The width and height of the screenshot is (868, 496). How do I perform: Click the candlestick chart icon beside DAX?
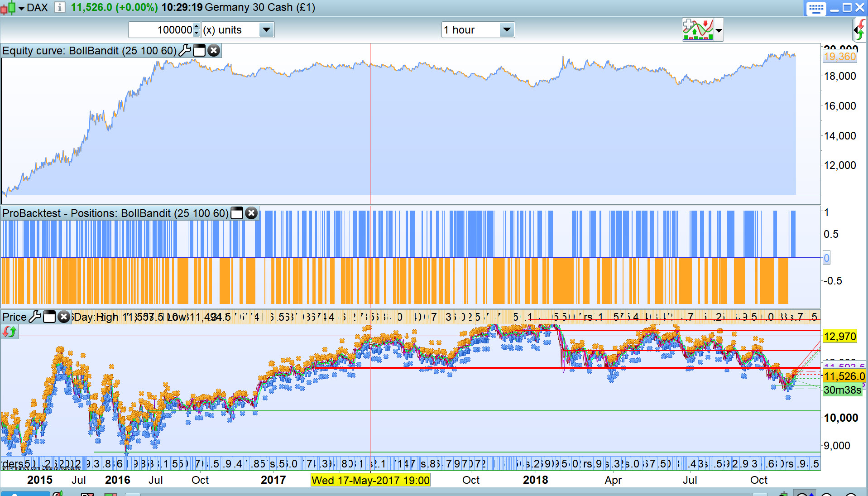(x=8, y=8)
